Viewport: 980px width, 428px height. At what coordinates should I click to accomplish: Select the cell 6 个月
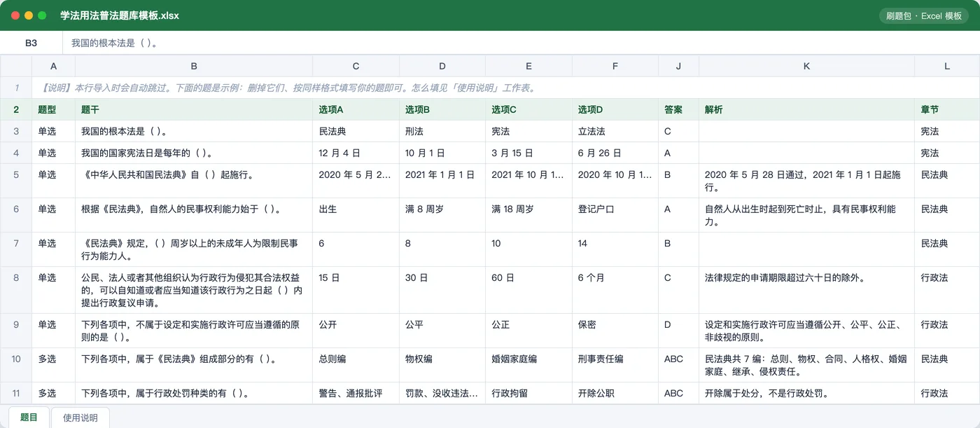coord(615,290)
